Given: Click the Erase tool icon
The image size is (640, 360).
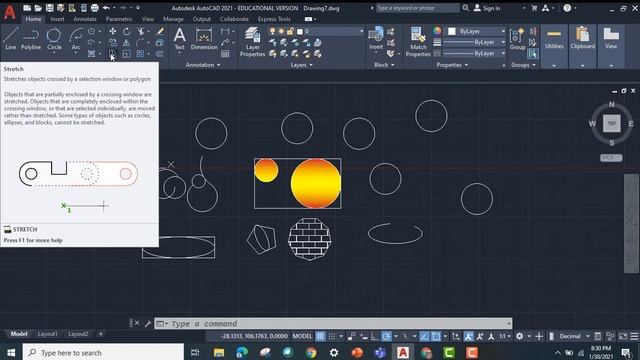Looking at the screenshot, I should coord(160,31).
